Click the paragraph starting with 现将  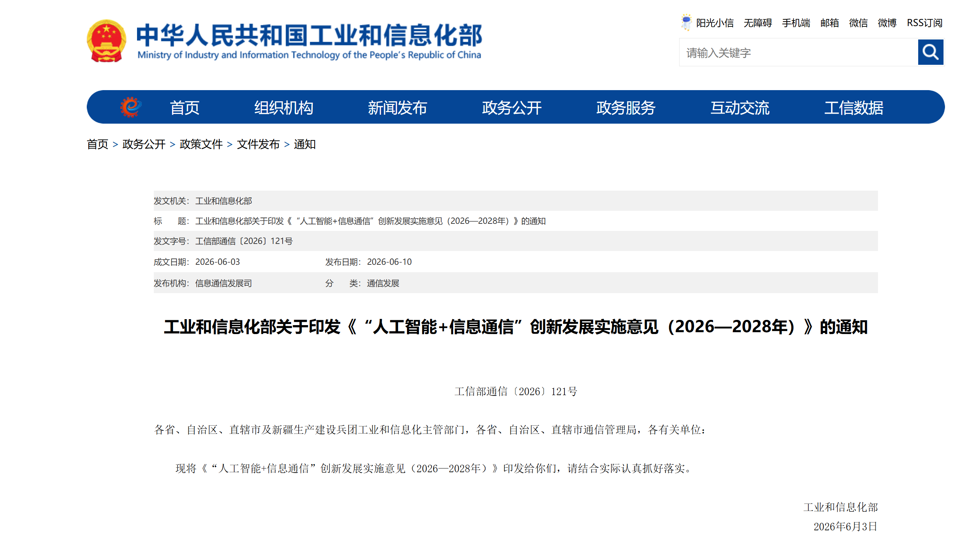pyautogui.click(x=434, y=468)
